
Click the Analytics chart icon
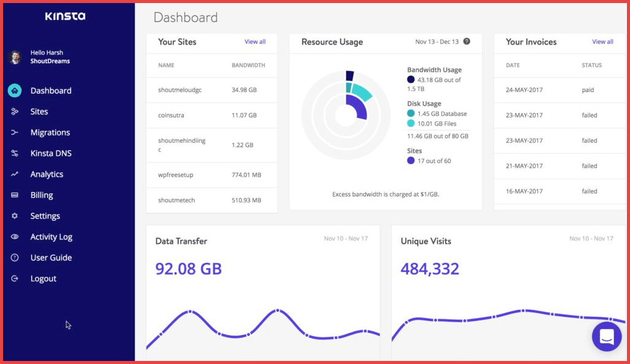click(x=15, y=174)
